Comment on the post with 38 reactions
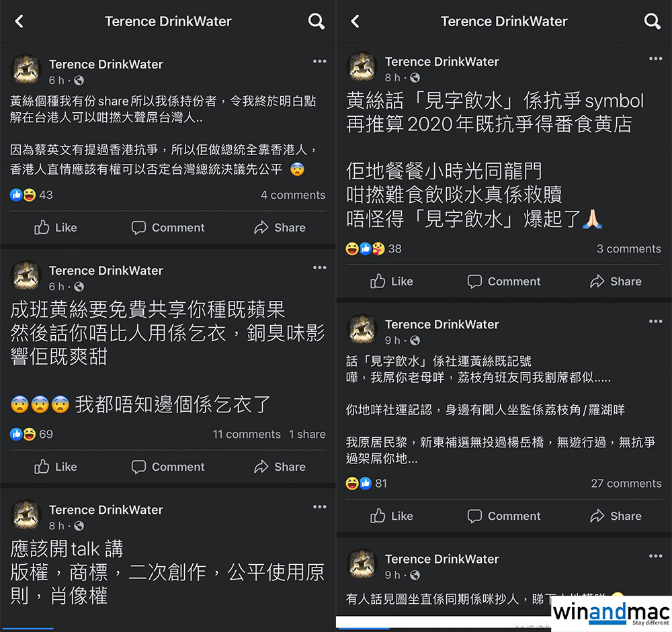 tap(504, 281)
